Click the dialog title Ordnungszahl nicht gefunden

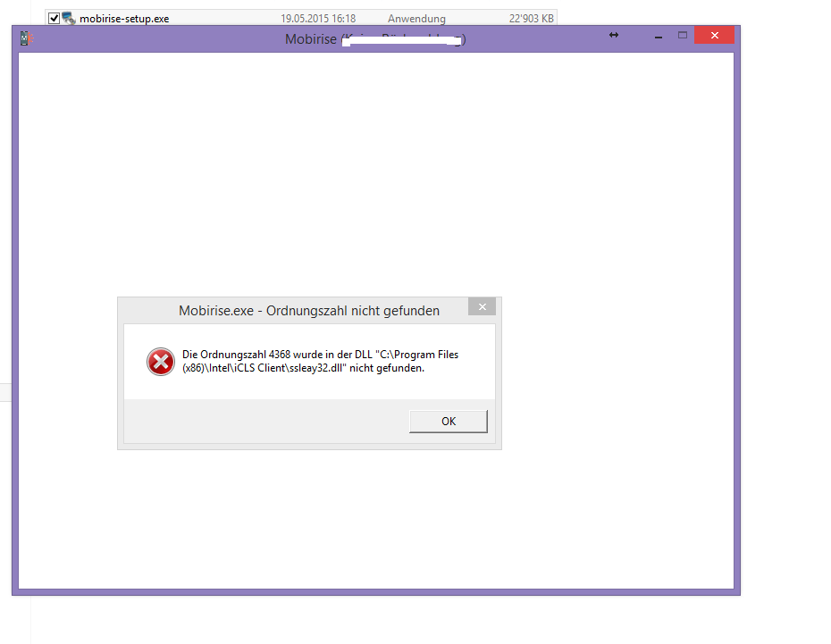tap(309, 310)
